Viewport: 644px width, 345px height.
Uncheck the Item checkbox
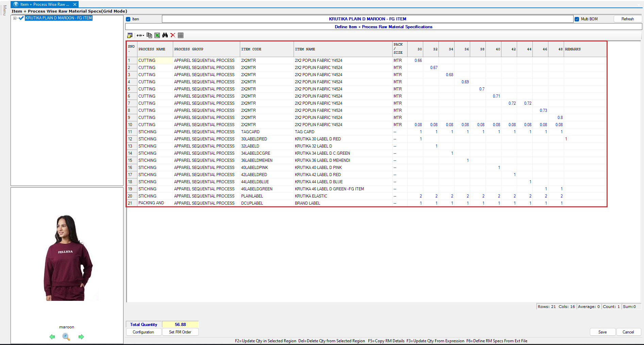[x=128, y=19]
